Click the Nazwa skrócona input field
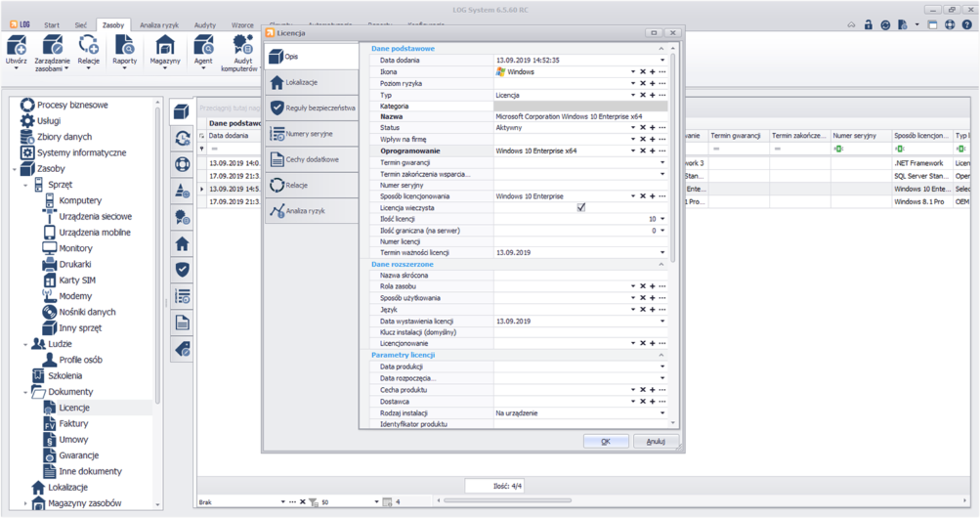Viewport: 980px width, 518px height. click(580, 275)
